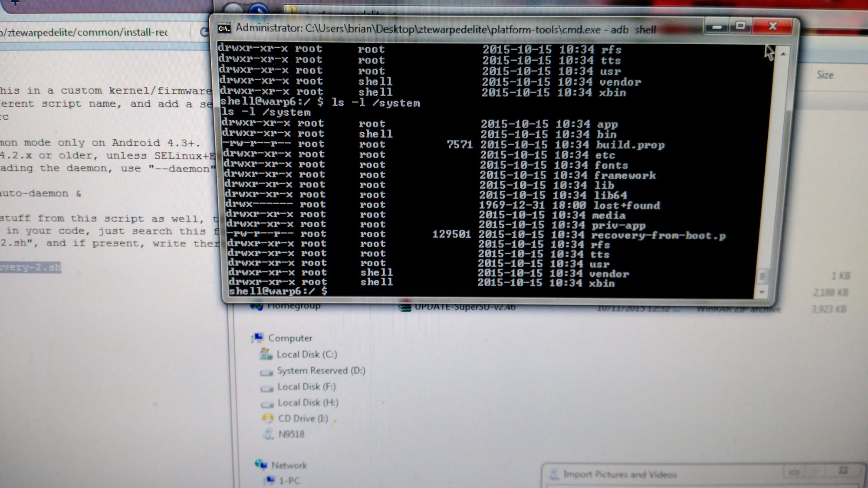Reload the page with the browser refresh icon
The image size is (868, 488).
[x=204, y=32]
